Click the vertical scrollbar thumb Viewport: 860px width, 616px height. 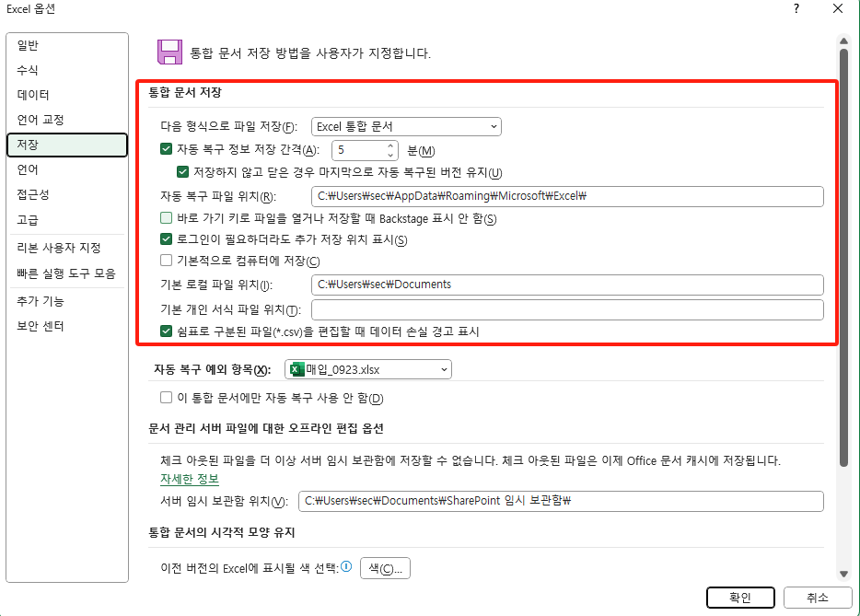pyautogui.click(x=843, y=258)
